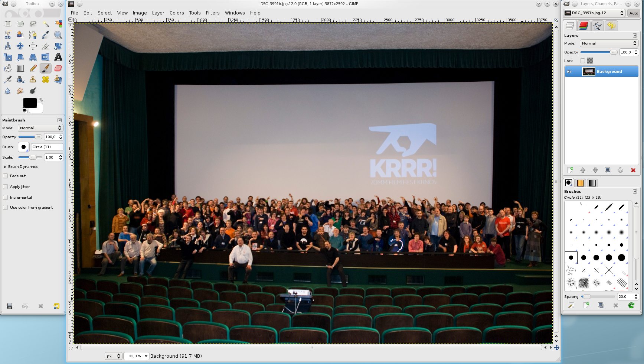The image size is (644, 364).
Task: Adjust the Paintbrush Opacity slider
Action: tap(30, 137)
